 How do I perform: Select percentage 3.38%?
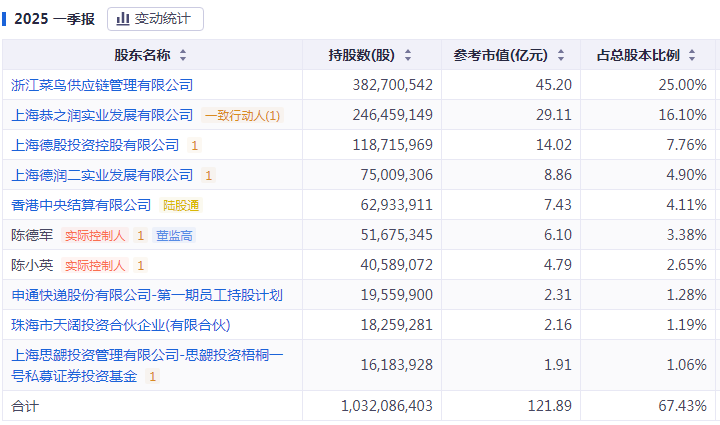click(x=686, y=235)
